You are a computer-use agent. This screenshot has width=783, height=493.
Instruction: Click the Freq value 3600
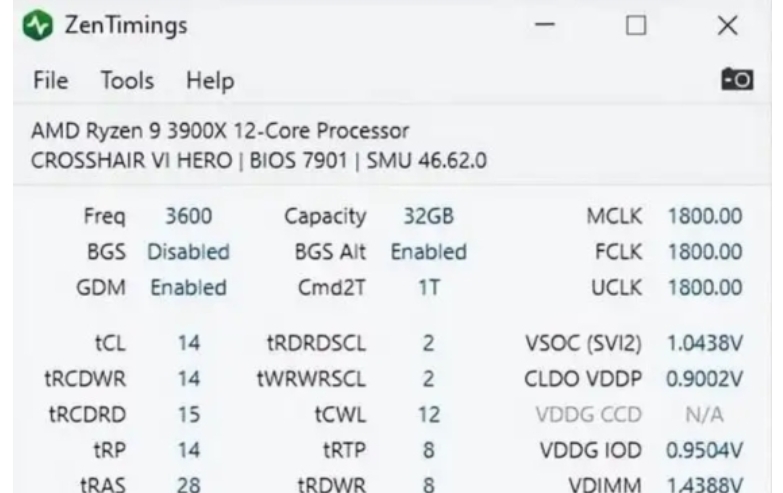point(188,216)
